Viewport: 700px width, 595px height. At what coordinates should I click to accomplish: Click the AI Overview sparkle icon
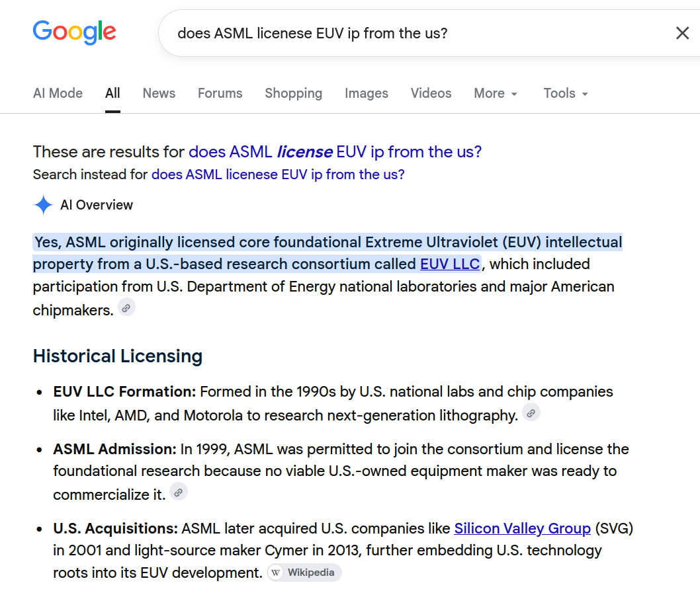coord(43,205)
